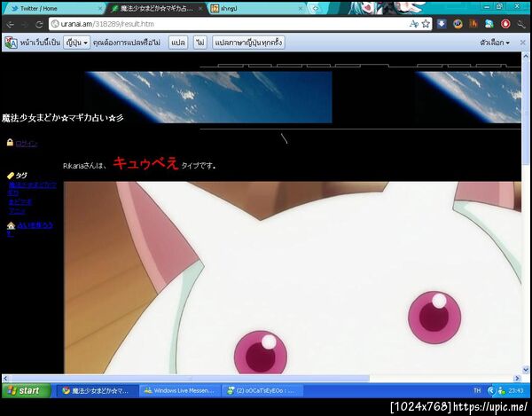This screenshot has height=416, width=532.
Task: Click the red キュゥべえ result text
Action: click(145, 163)
